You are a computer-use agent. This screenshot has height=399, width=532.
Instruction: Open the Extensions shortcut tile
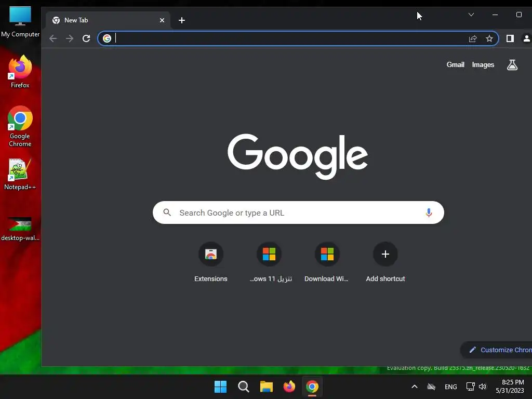[x=211, y=262]
